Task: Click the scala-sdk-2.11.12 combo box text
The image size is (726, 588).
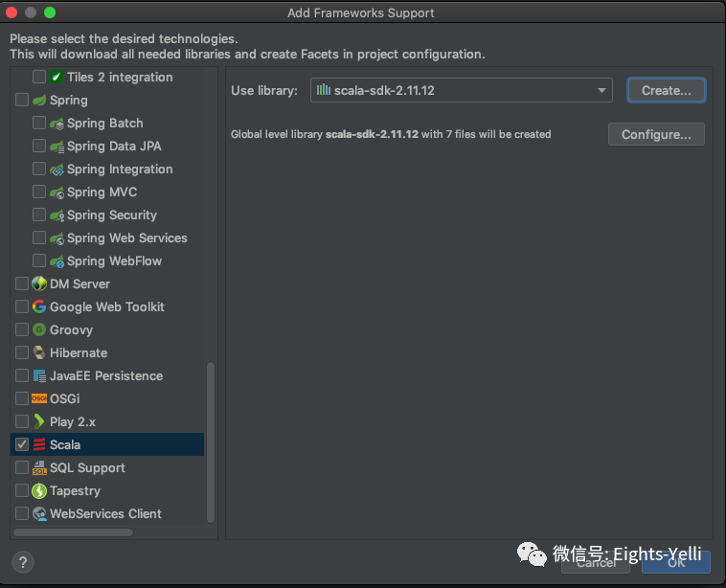Action: click(384, 90)
